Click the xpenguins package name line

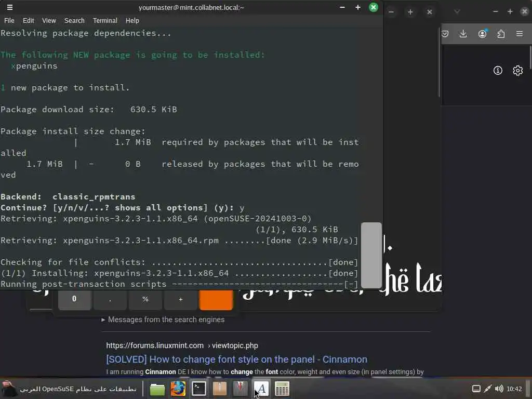[34, 66]
